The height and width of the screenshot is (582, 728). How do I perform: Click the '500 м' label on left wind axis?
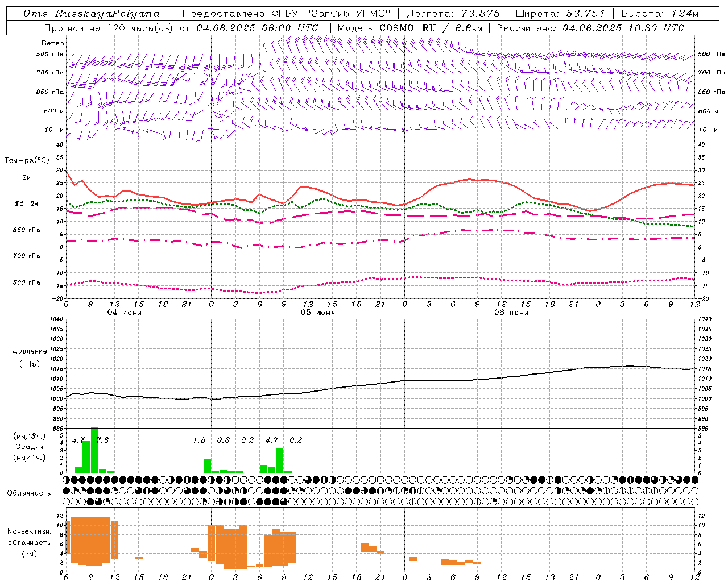pyautogui.click(x=54, y=111)
